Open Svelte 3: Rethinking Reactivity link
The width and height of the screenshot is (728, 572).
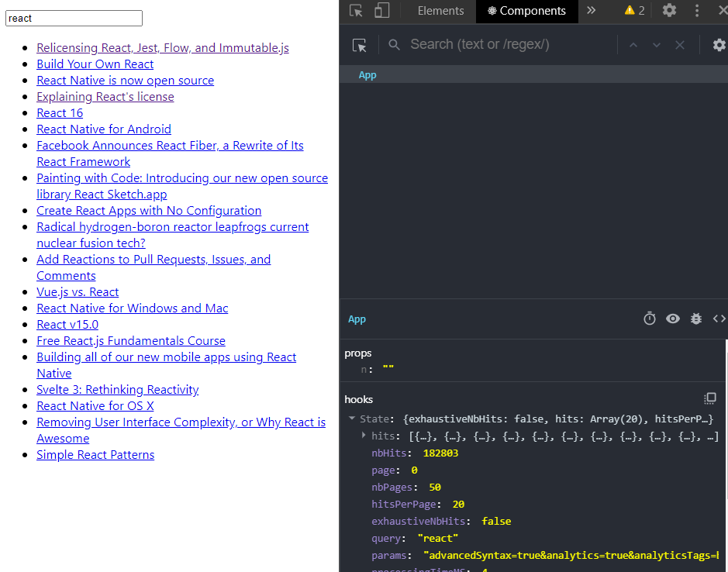[x=118, y=389]
